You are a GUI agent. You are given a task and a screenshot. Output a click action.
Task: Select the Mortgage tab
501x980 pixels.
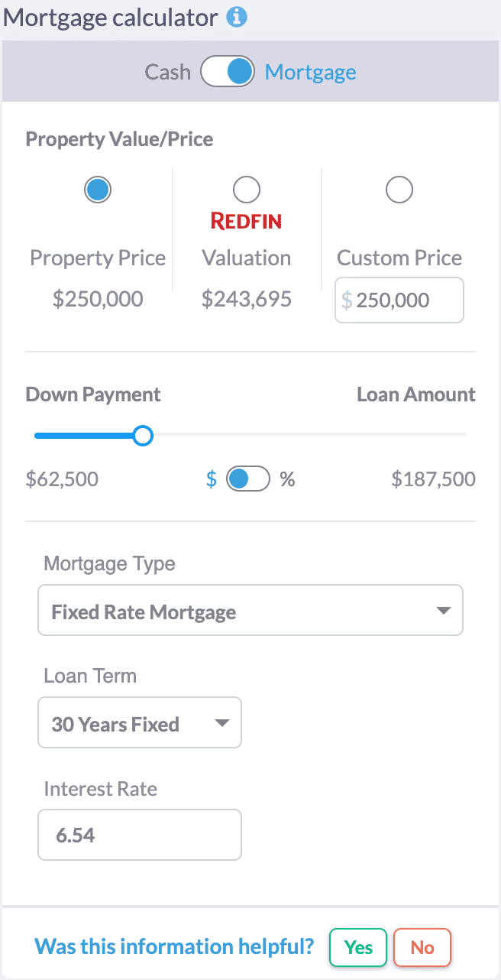310,71
